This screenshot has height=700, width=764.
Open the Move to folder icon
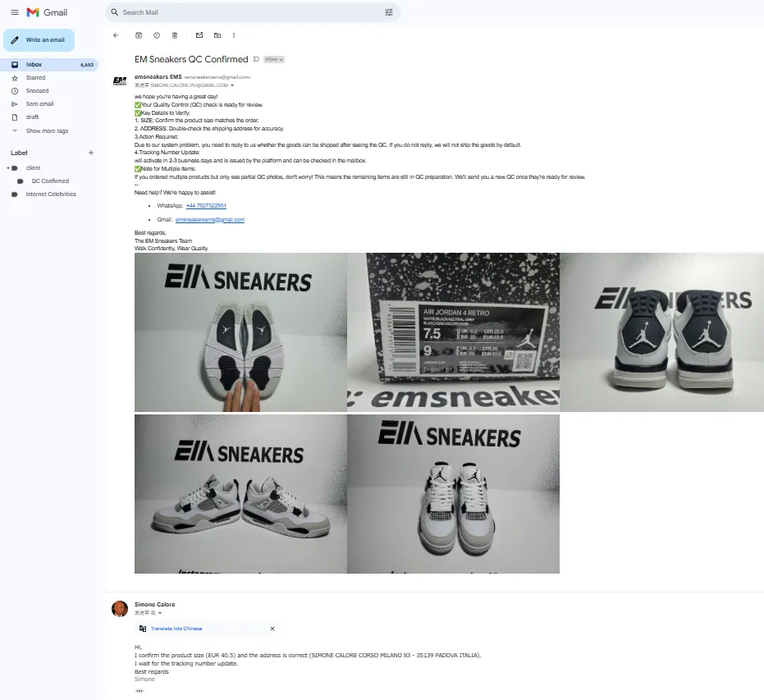[x=217, y=35]
